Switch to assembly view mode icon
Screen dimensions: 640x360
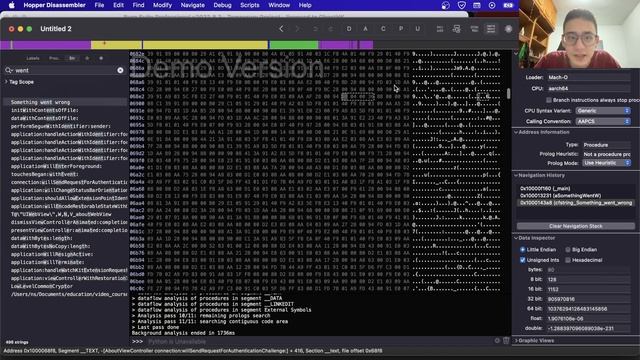(440, 29)
